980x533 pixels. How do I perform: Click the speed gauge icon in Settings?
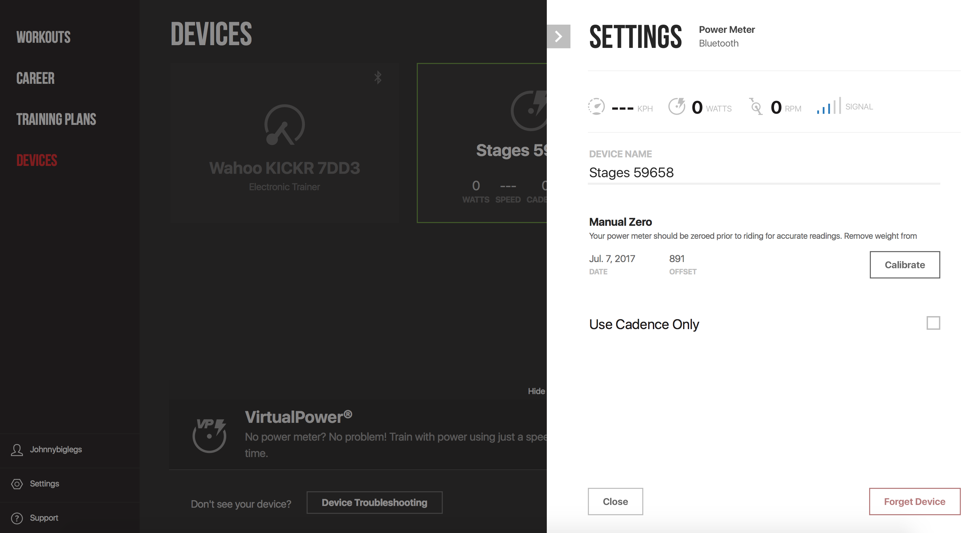click(x=596, y=107)
